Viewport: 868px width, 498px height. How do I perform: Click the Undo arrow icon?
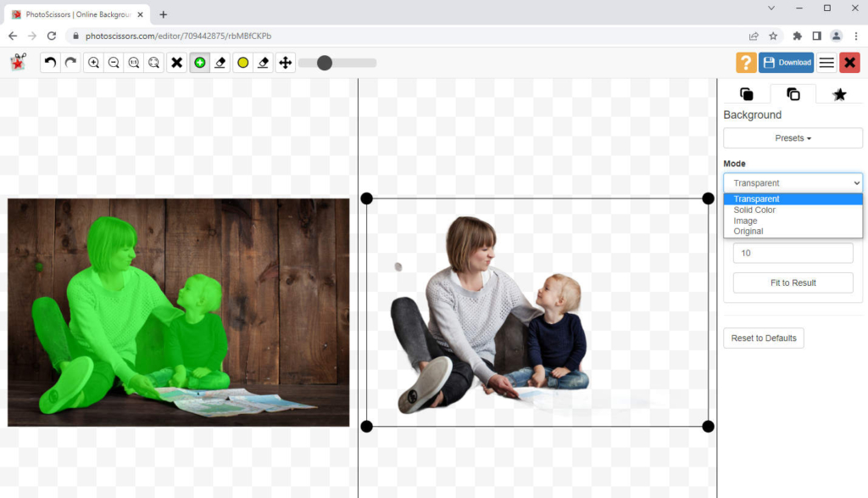coord(48,62)
